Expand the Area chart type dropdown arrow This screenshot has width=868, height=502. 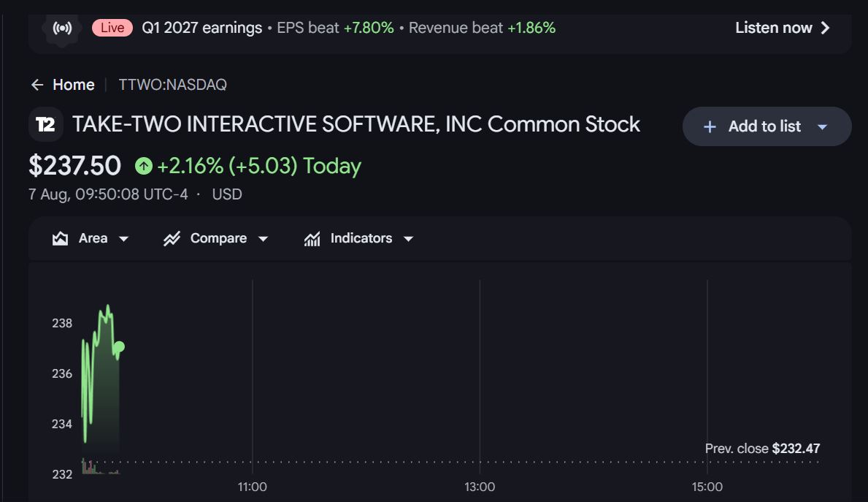pyautogui.click(x=124, y=239)
